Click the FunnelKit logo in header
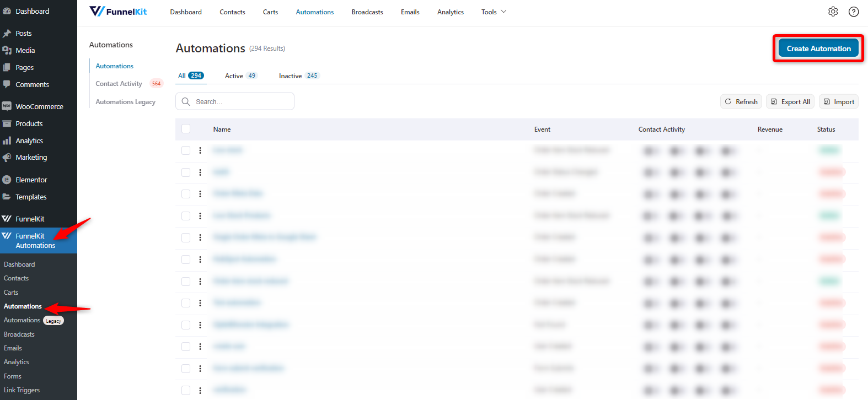The image size is (868, 400). point(118,12)
